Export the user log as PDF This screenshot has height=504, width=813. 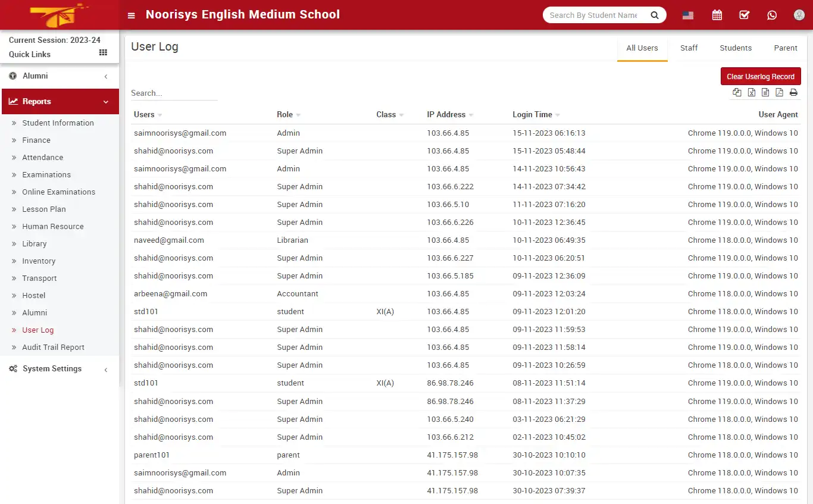780,92
